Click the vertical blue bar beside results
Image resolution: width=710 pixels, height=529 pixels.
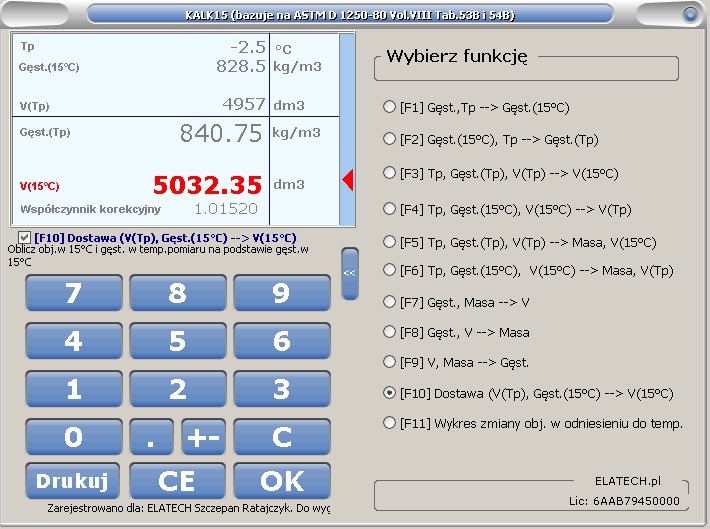pyautogui.click(x=347, y=129)
